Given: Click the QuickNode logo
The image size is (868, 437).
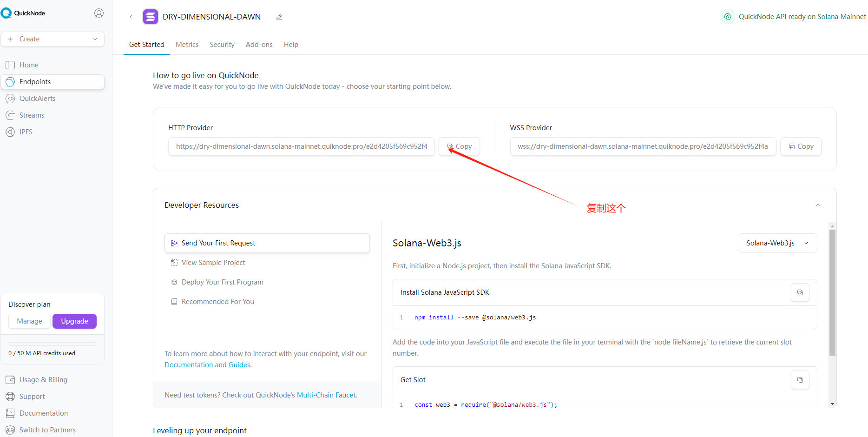Looking at the screenshot, I should [23, 13].
